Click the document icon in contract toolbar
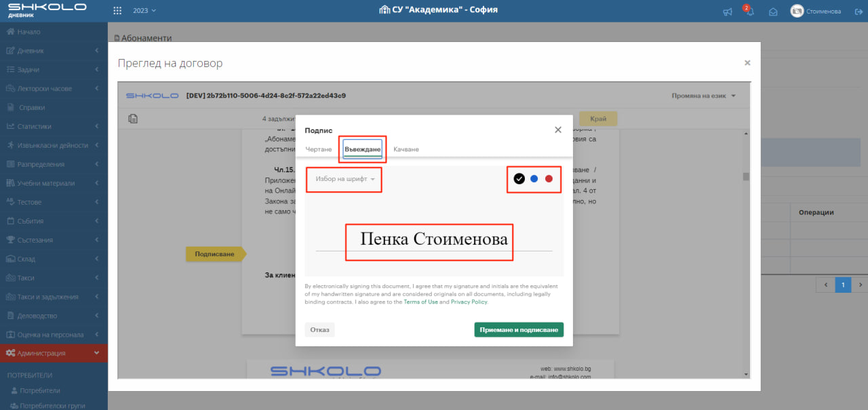868x410 pixels. tap(134, 119)
